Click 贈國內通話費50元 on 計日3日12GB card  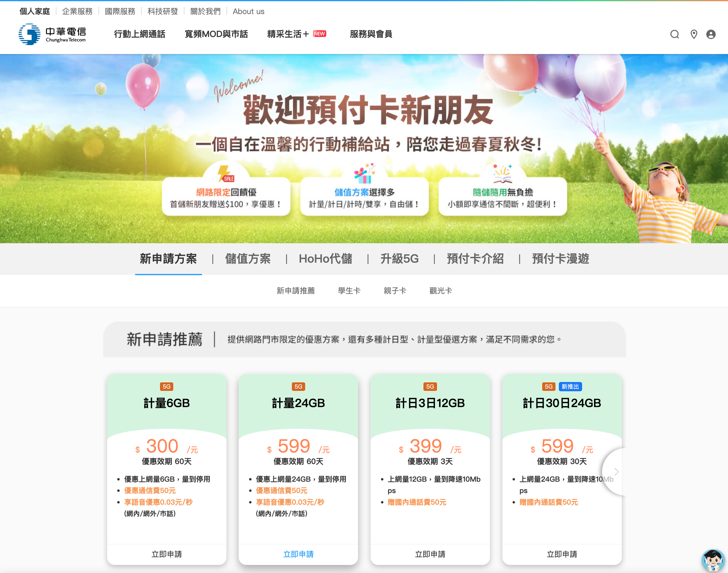tap(417, 502)
